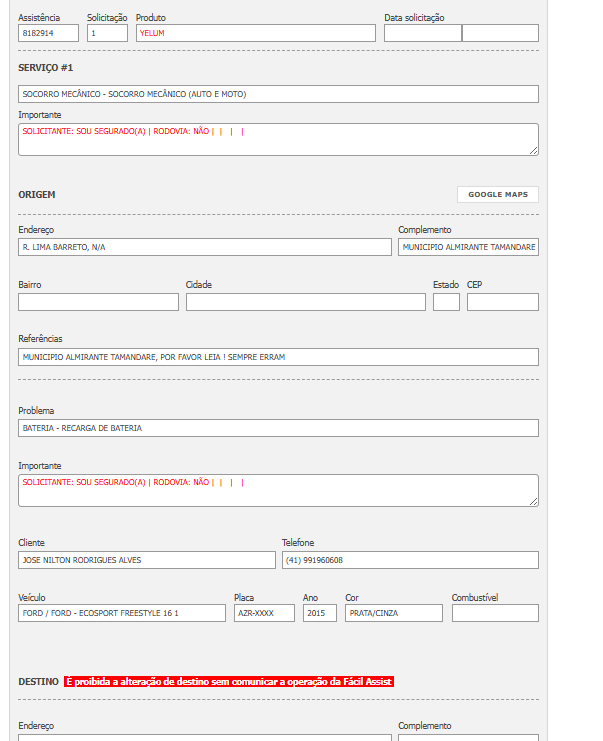Click the Socorro Mecânico service field

pos(278,94)
